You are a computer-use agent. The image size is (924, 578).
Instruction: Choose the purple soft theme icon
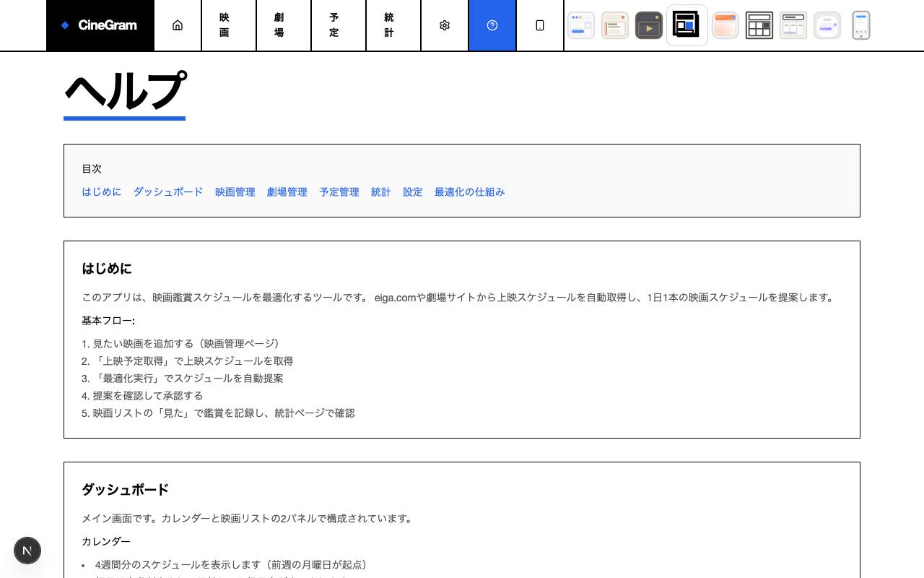(827, 25)
